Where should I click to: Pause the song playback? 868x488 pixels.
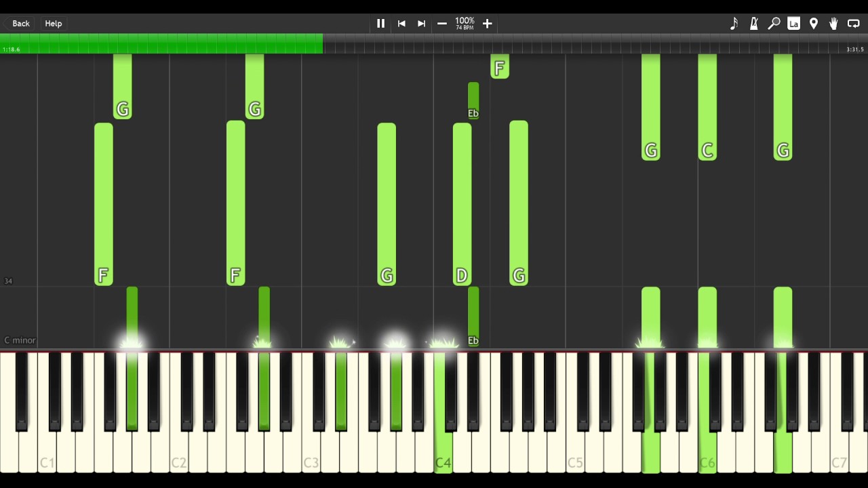coord(380,23)
